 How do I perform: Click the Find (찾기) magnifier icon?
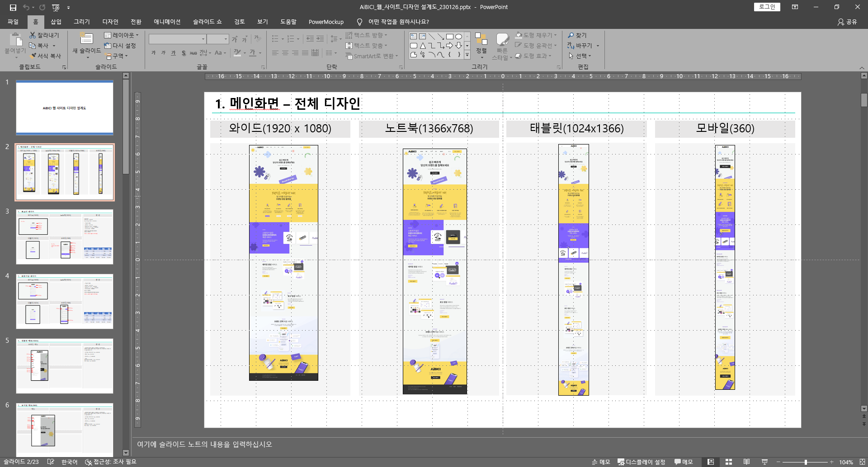point(571,35)
